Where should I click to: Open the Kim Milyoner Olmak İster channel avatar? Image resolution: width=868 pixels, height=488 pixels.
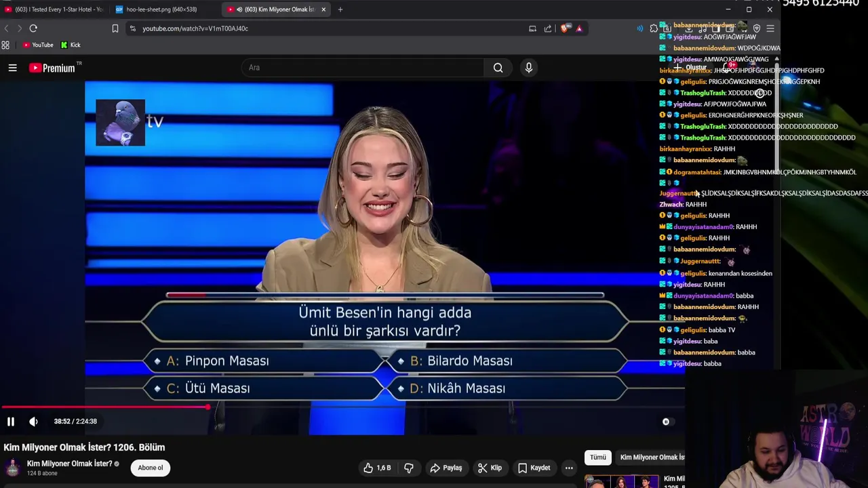point(12,468)
